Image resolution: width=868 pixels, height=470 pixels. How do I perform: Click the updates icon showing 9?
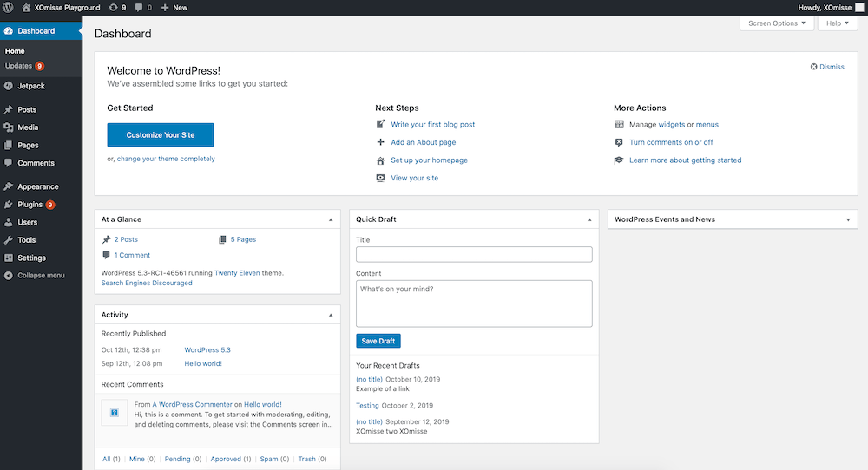(114, 8)
